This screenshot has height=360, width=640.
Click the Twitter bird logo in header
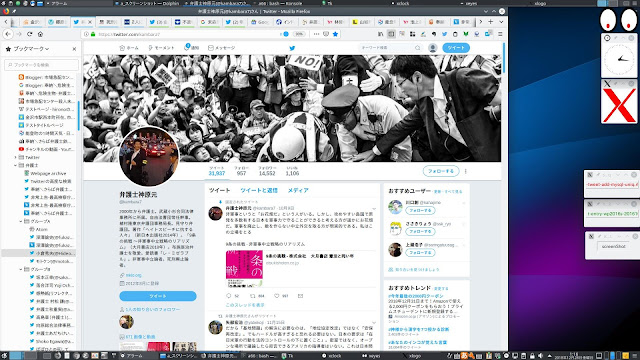pos(292,48)
